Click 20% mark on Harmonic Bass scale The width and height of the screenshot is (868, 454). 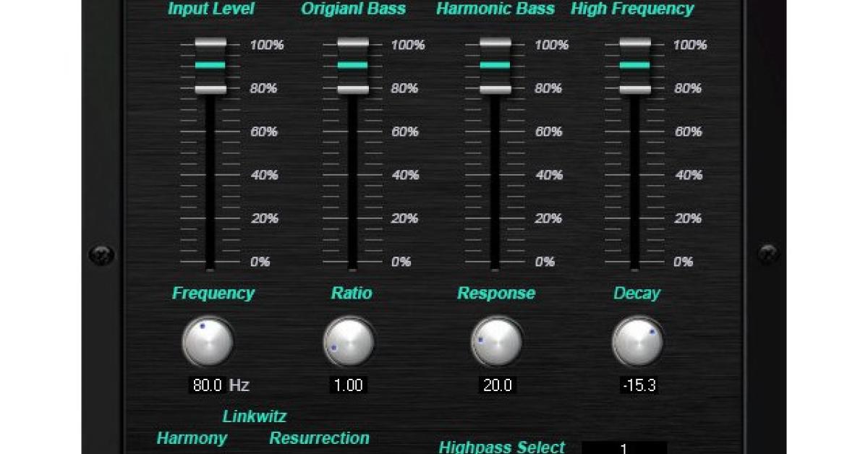[548, 218]
